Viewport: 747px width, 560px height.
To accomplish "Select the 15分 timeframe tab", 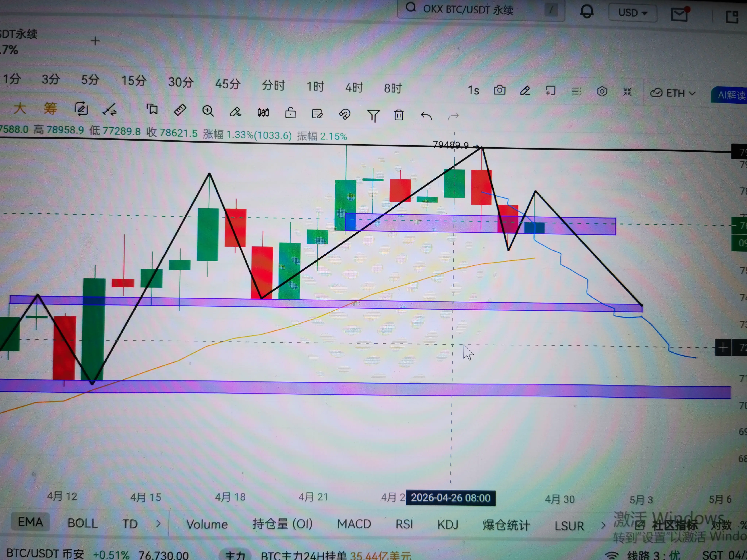I will (x=134, y=81).
